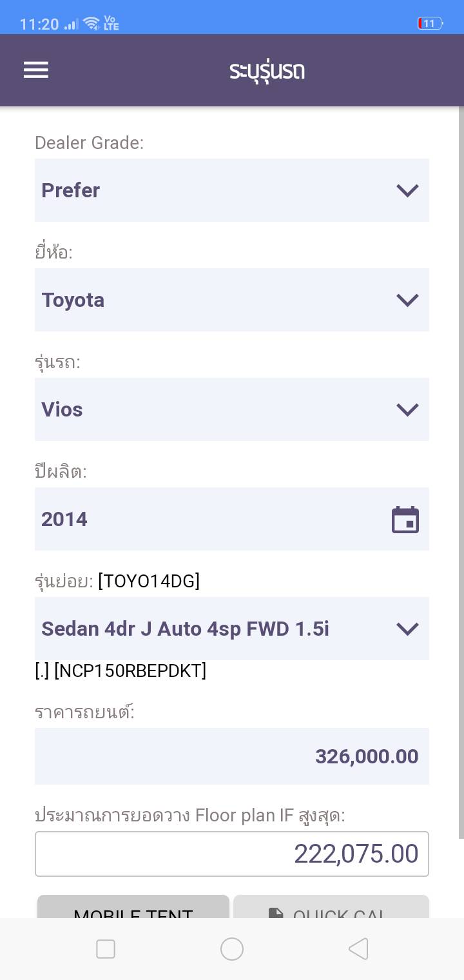Tap the Android home circle button

pos(232,949)
